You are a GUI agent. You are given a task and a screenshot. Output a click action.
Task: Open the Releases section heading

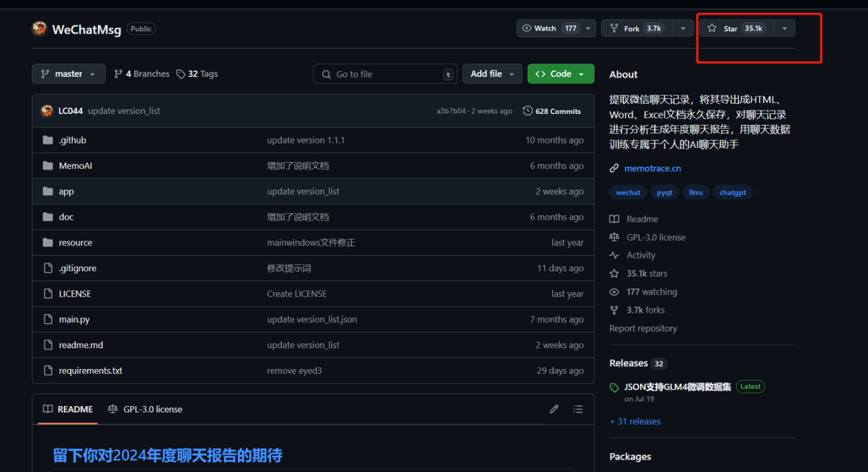tap(629, 363)
